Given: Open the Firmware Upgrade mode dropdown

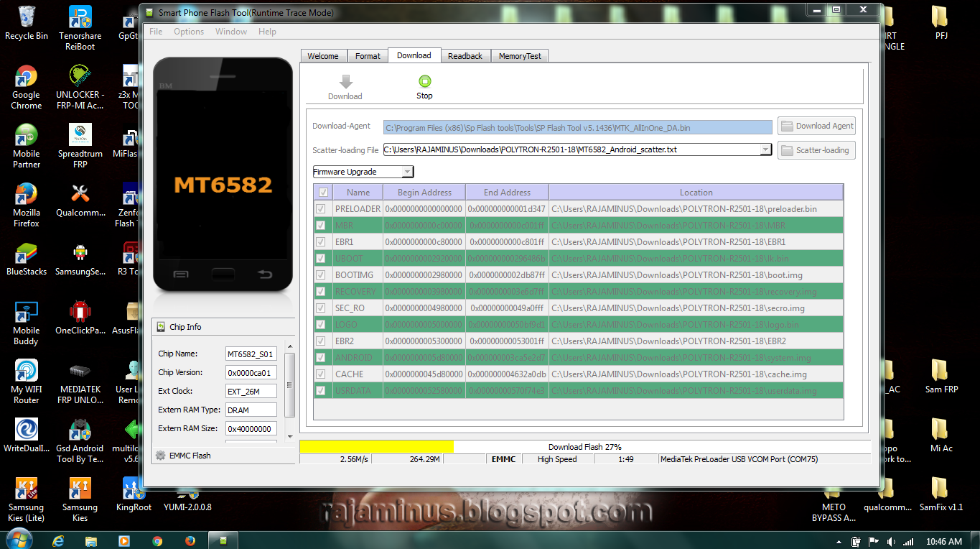Looking at the screenshot, I should click(x=363, y=172).
